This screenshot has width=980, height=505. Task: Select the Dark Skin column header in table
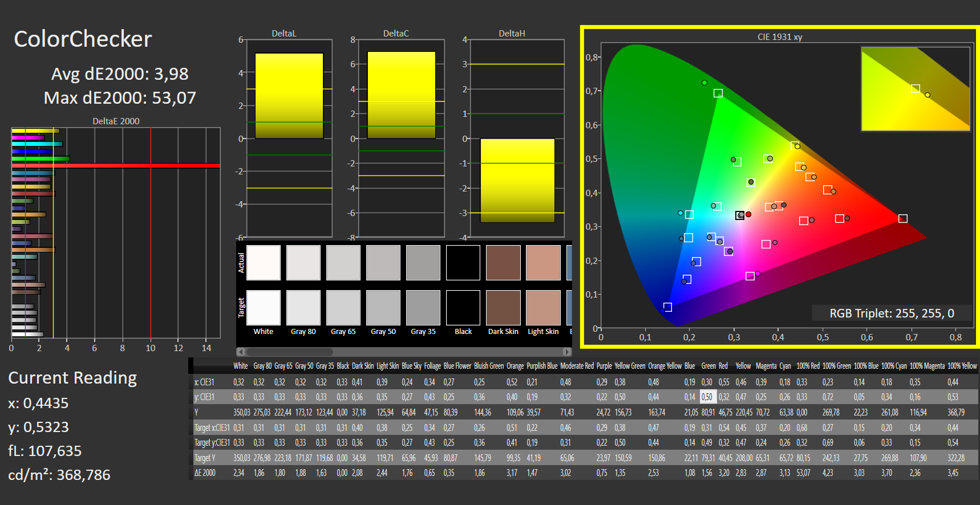pos(363,366)
